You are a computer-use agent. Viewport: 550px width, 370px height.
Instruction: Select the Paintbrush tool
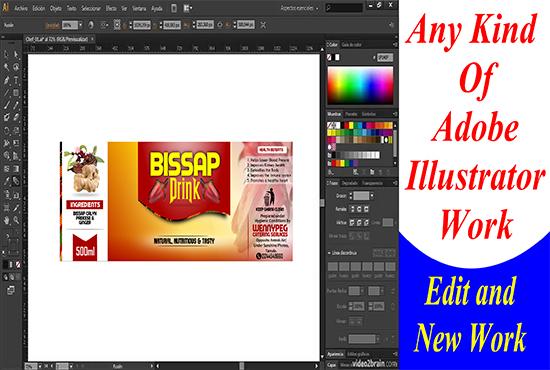tap(6, 105)
